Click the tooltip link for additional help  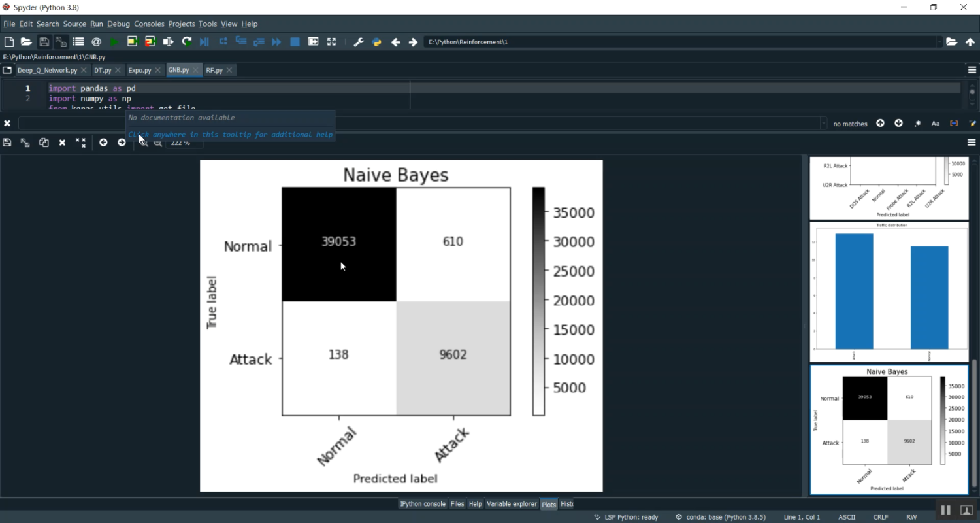pyautogui.click(x=230, y=134)
